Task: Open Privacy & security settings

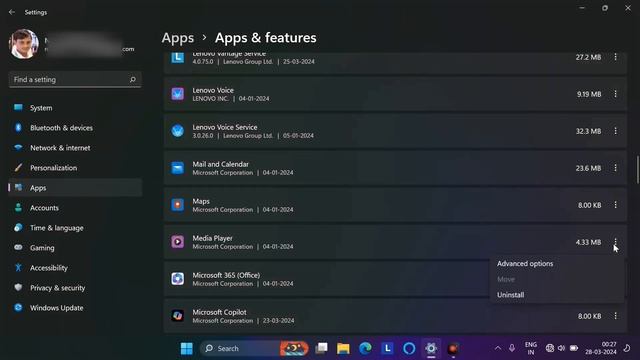Action: click(x=75, y=288)
